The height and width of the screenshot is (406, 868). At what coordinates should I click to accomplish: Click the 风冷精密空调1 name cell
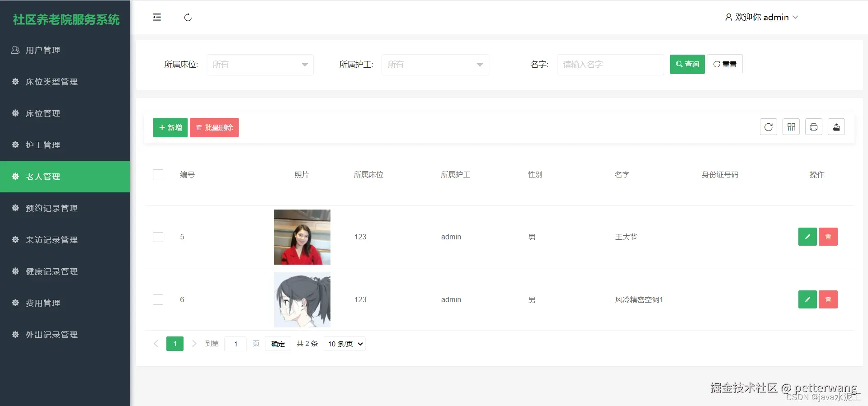click(x=639, y=299)
